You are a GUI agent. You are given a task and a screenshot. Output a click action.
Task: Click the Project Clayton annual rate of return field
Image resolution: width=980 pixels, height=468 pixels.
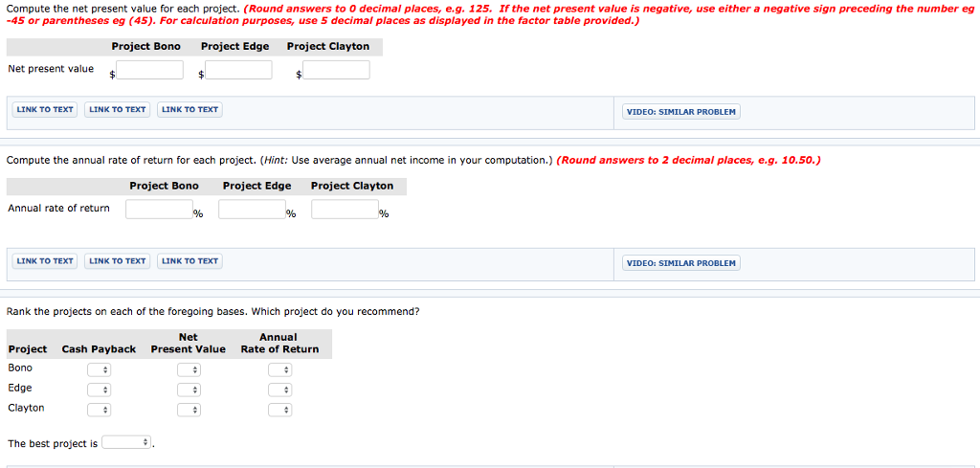pyautogui.click(x=345, y=209)
